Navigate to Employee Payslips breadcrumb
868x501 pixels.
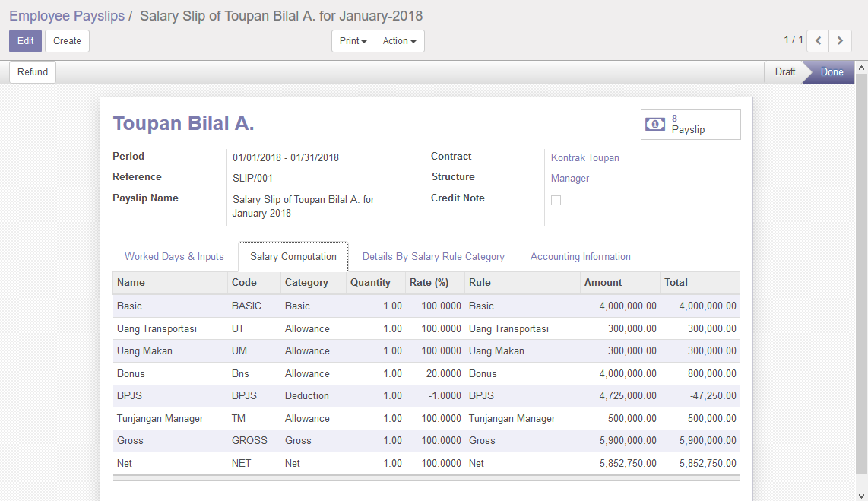(x=67, y=16)
